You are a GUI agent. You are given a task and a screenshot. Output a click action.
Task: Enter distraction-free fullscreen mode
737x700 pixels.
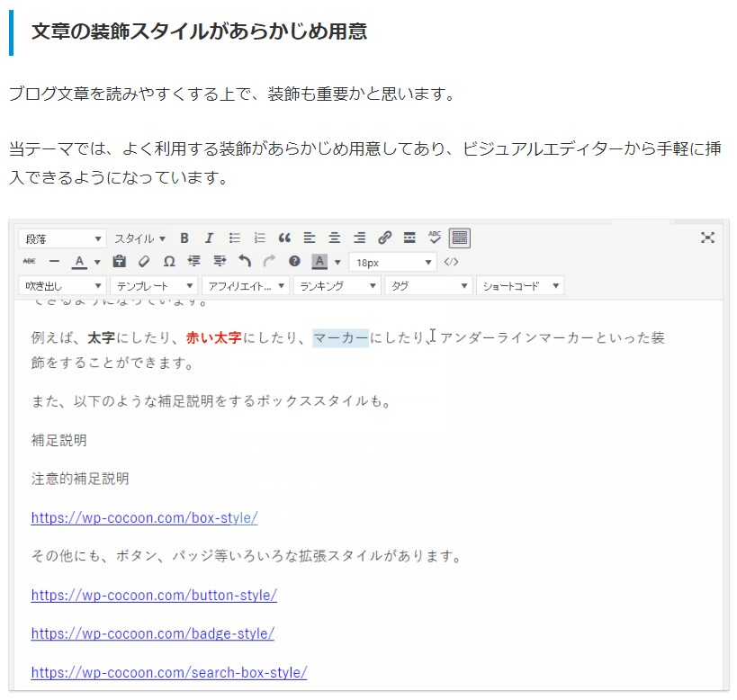pyautogui.click(x=707, y=238)
